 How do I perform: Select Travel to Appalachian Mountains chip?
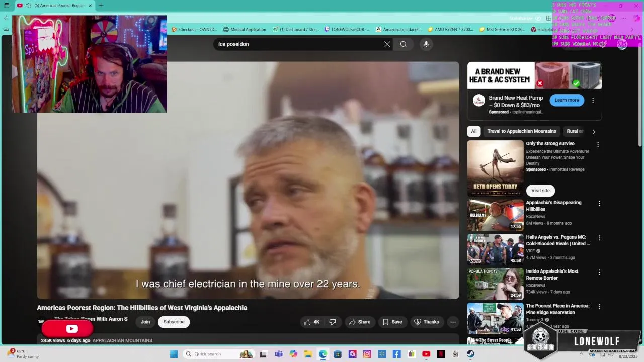(522, 131)
